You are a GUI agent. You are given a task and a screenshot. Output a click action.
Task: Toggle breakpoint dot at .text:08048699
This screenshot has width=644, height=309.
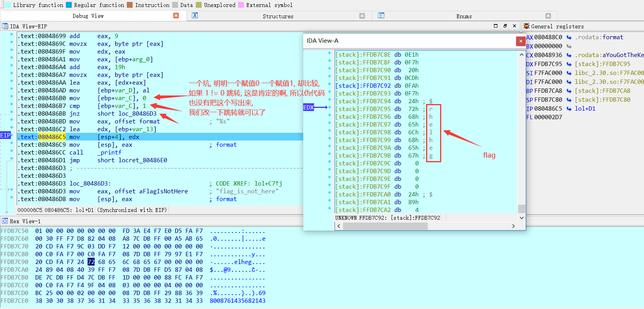(x=12, y=35)
